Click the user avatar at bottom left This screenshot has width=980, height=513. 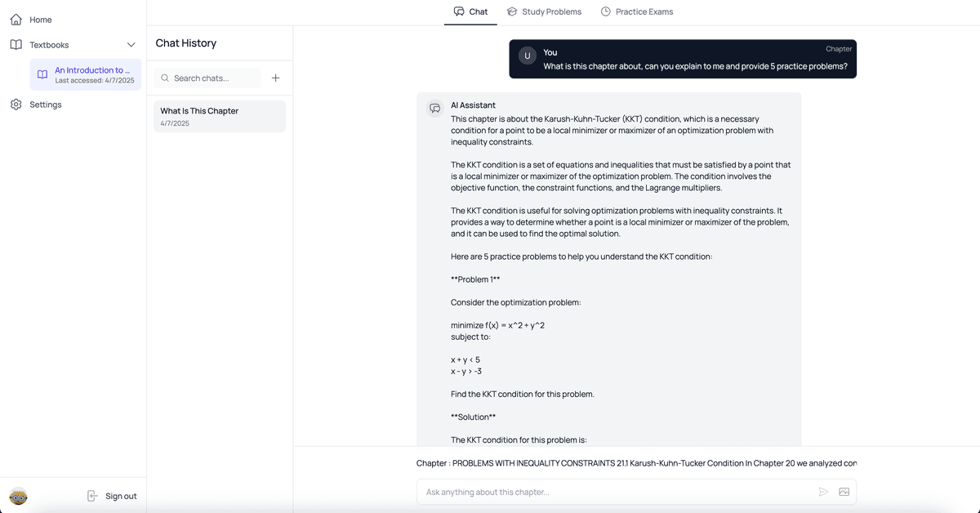(18, 496)
